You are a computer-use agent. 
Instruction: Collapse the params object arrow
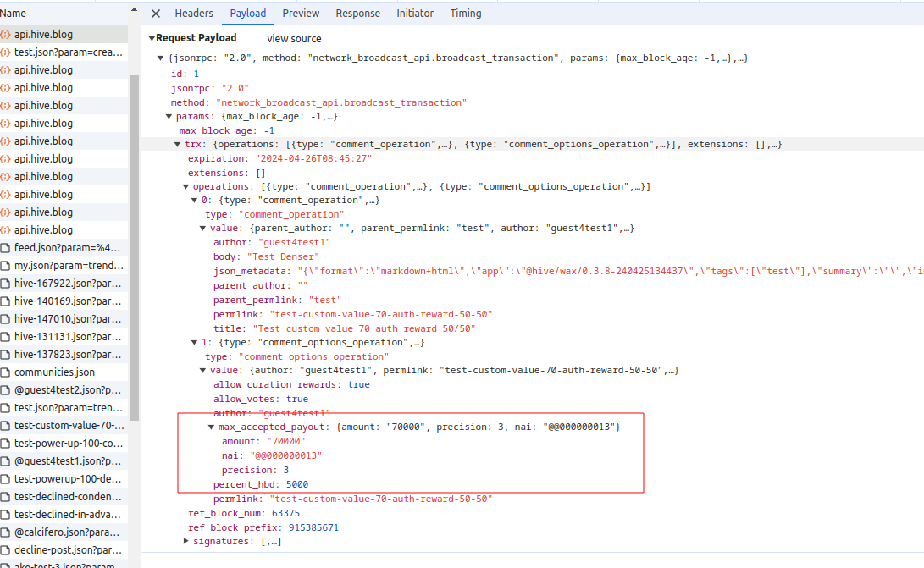click(169, 117)
